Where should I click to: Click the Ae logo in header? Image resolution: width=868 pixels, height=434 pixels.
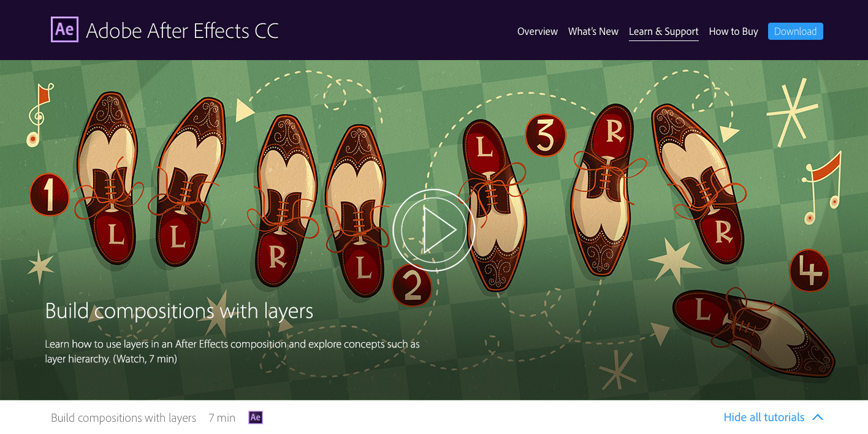pos(65,29)
